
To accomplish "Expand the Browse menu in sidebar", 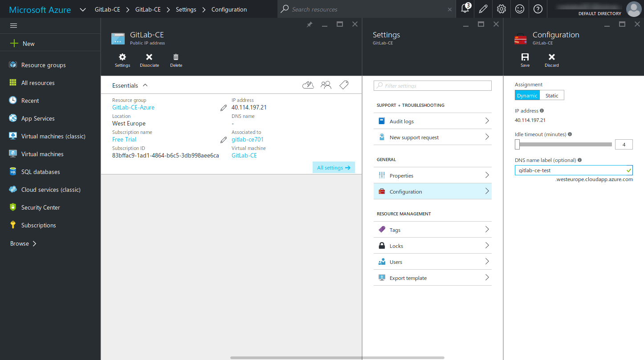I will [23, 243].
